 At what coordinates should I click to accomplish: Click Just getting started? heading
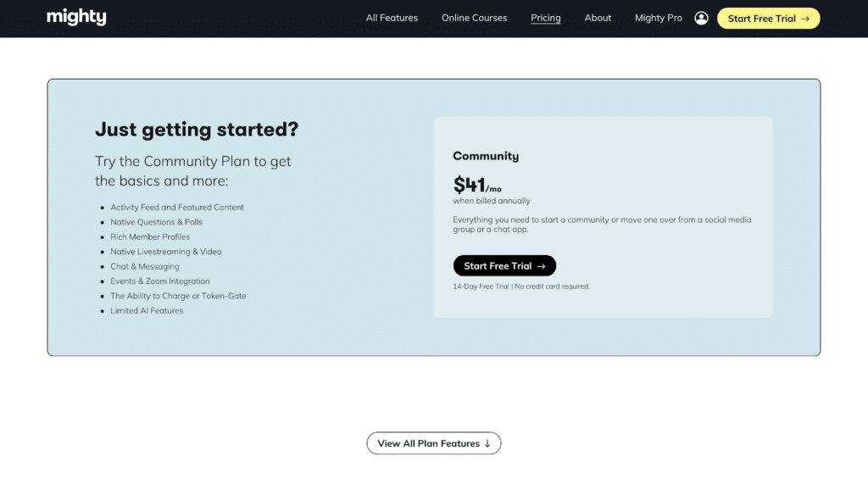[x=197, y=130]
